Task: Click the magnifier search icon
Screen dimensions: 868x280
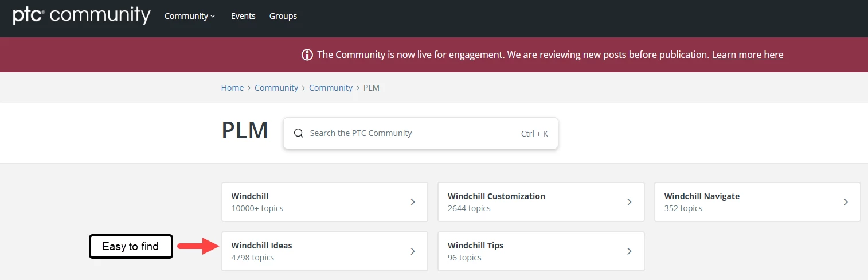Action: 299,133
